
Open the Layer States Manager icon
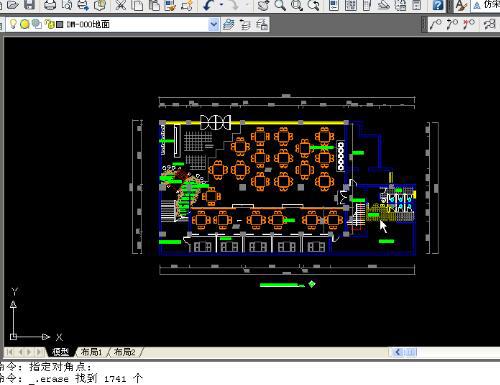point(262,24)
